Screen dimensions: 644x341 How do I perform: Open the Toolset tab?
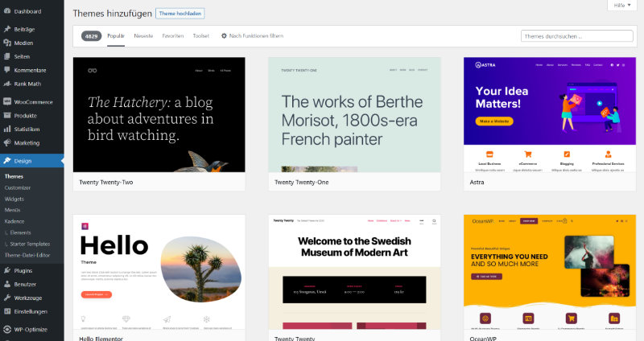(200, 35)
